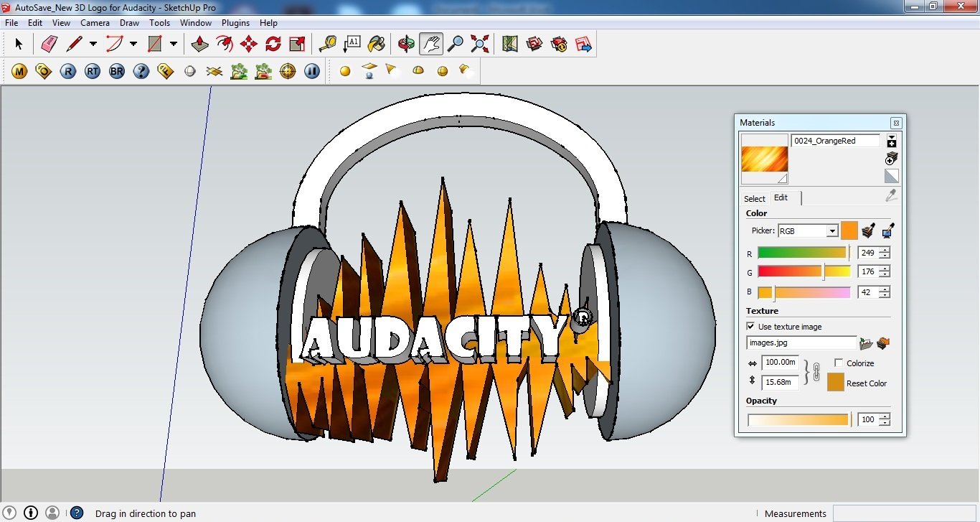This screenshot has height=522, width=980.
Task: Open the Edit menu
Action: click(35, 23)
